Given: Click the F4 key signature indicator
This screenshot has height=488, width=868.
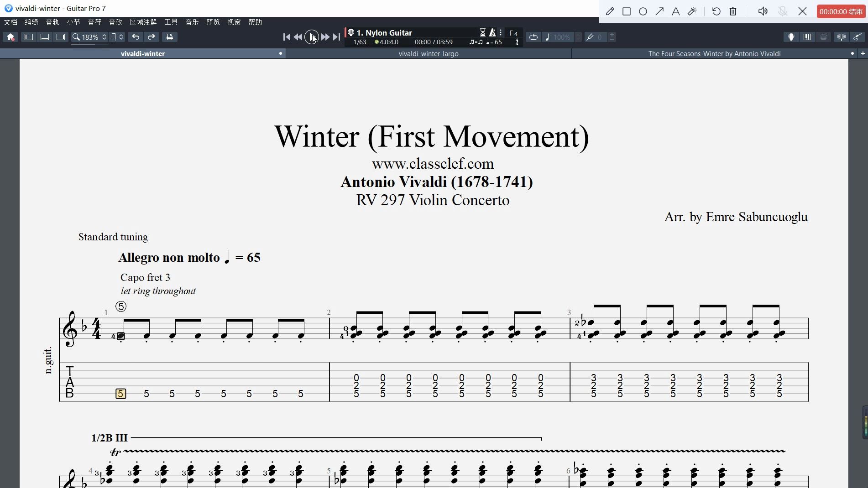Looking at the screenshot, I should tap(513, 33).
